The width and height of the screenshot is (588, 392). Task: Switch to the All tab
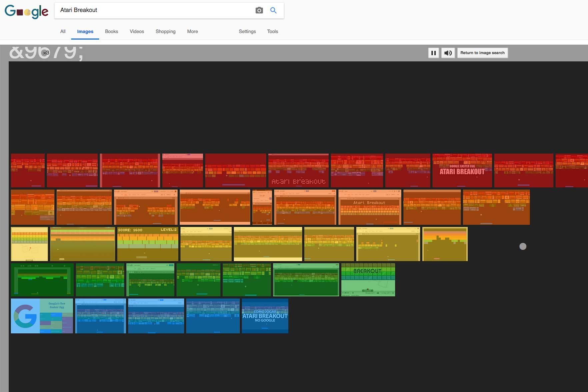[x=63, y=31]
